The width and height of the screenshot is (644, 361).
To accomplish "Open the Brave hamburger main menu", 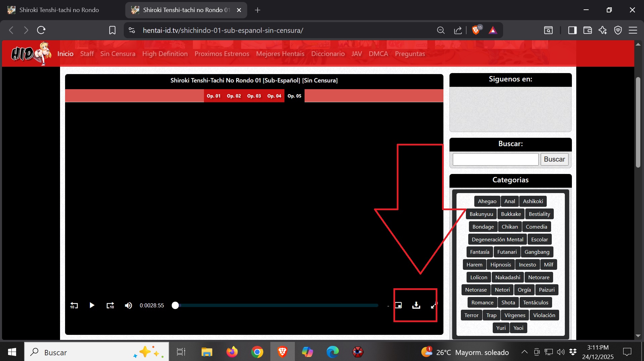I will click(633, 31).
